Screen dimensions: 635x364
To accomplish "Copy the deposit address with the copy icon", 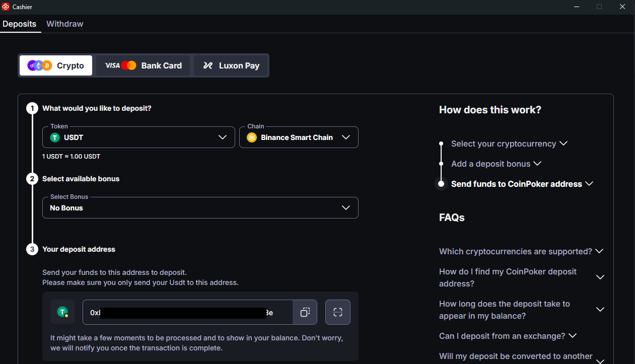I will click(305, 312).
